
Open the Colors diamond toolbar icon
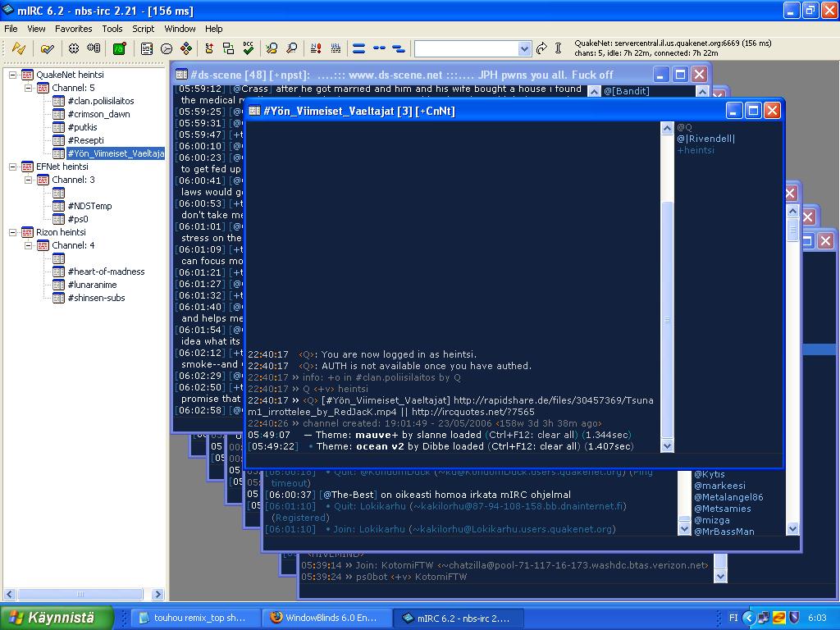(186, 48)
